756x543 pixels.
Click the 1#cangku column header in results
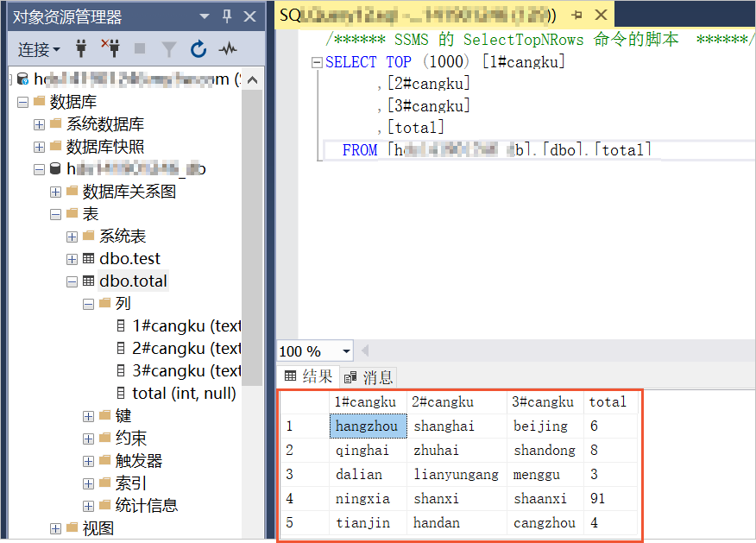(366, 401)
